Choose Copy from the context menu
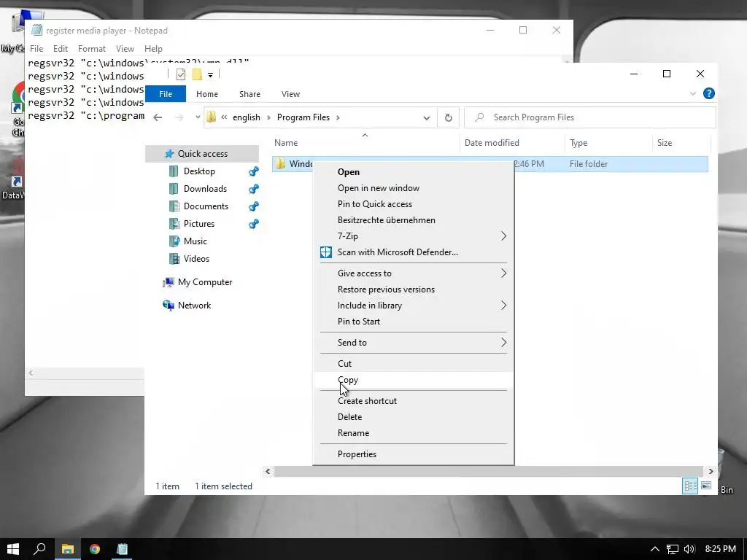 [413, 380]
